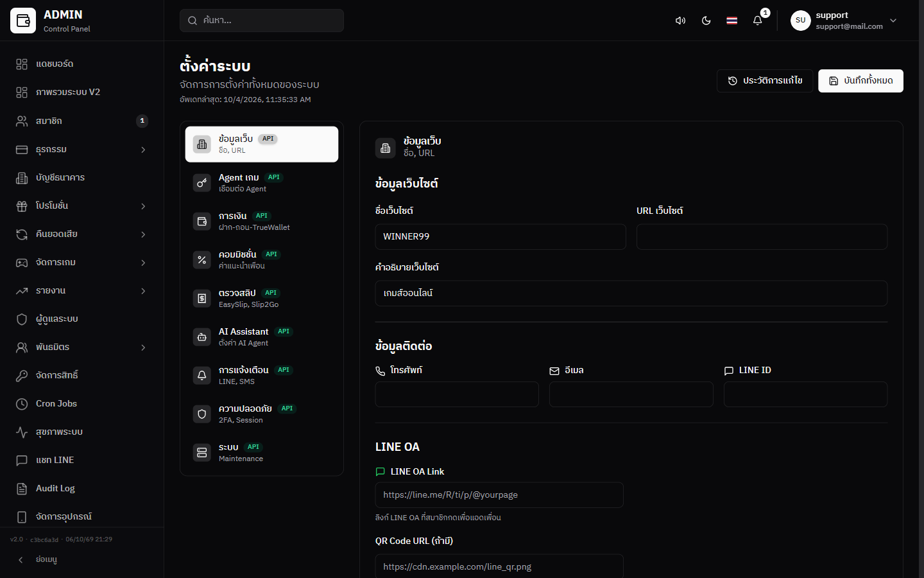Open ประวัติการแก้ไข edit history
924x578 pixels.
click(765, 81)
